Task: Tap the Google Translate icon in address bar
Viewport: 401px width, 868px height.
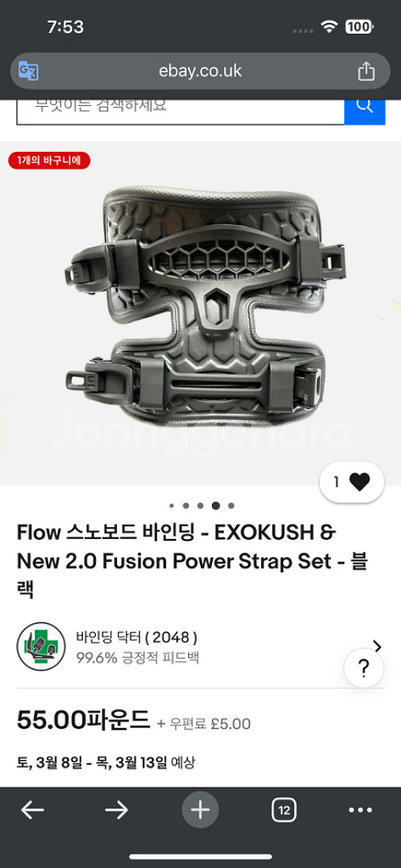Action: tap(28, 71)
